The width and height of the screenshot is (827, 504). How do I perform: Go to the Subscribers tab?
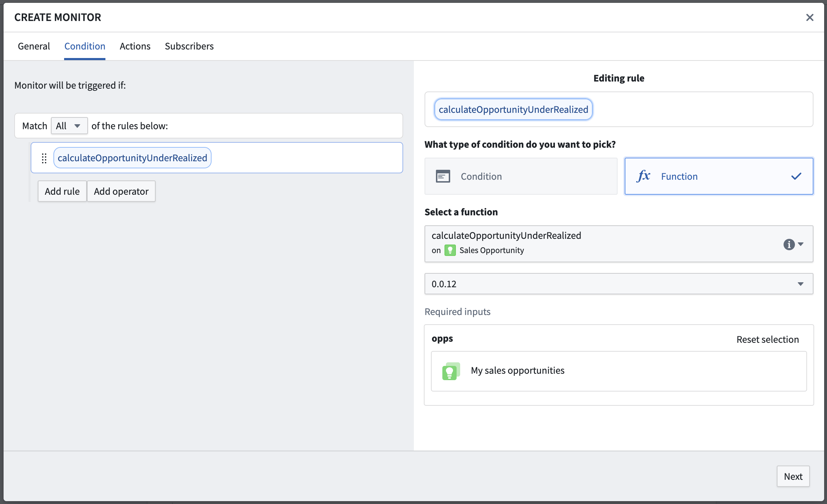[189, 46]
